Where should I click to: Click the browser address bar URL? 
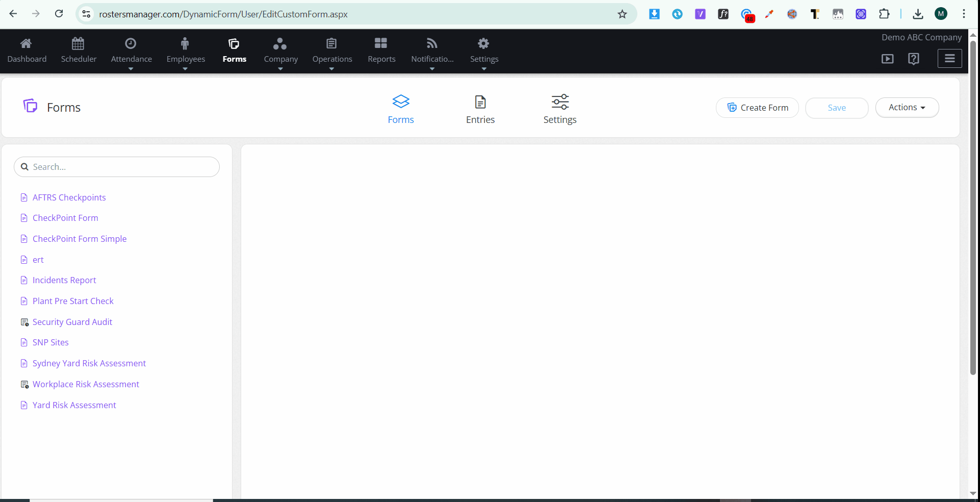223,14
